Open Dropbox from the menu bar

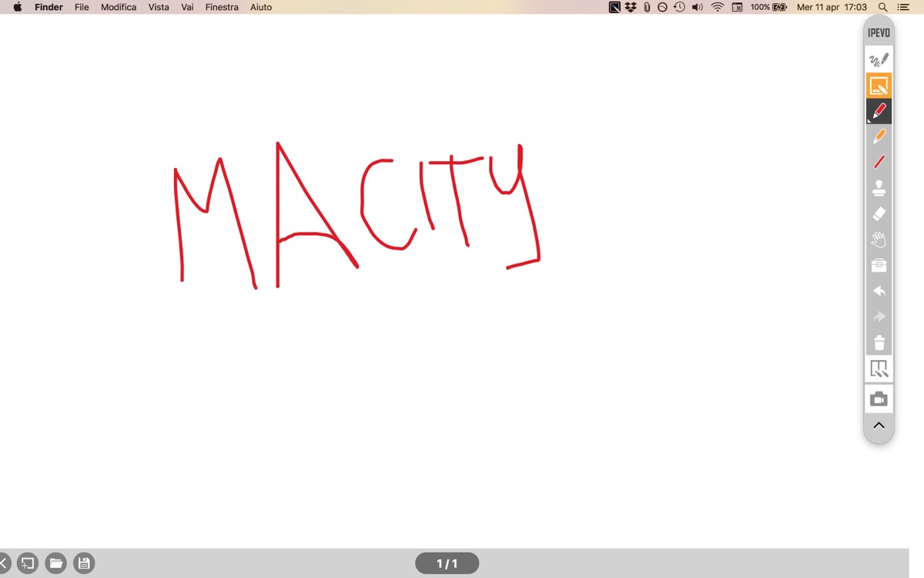tap(631, 7)
